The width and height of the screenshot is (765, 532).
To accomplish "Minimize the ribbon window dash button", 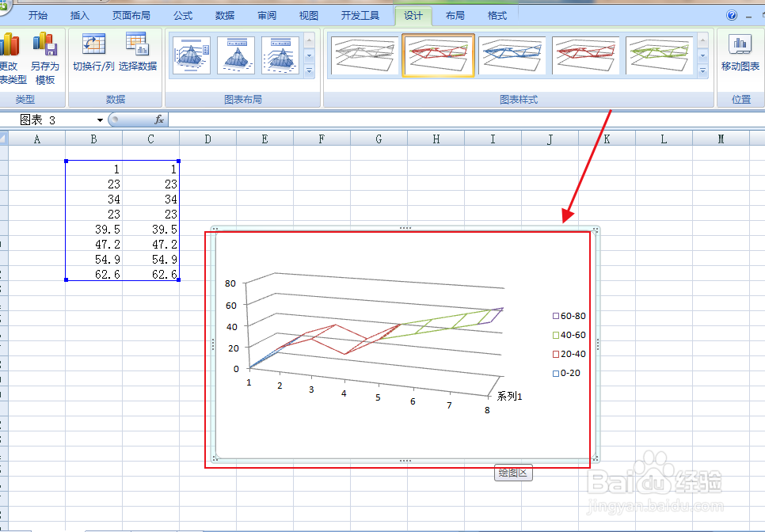I will [x=749, y=16].
